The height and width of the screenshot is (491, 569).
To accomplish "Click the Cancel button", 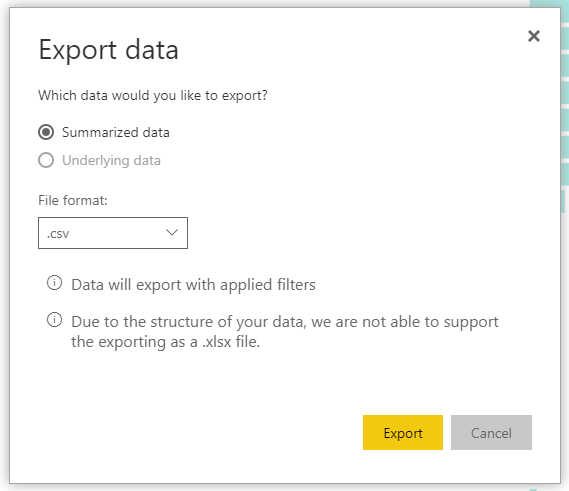I will point(491,433).
